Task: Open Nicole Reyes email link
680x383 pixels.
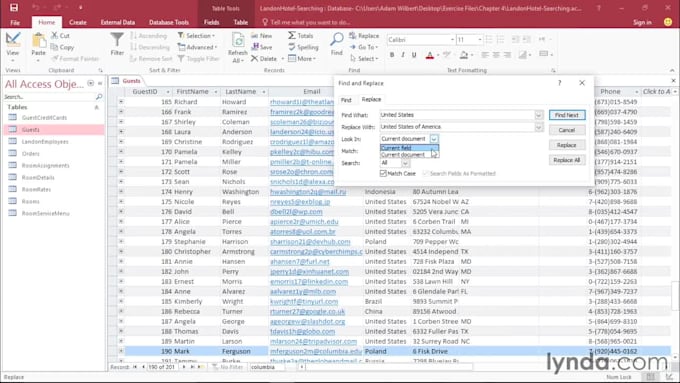Action: point(300,202)
